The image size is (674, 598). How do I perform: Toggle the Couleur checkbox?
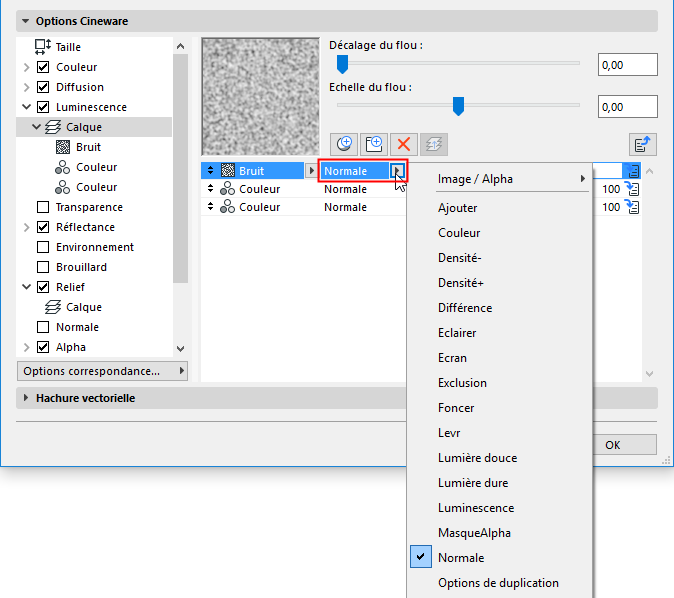click(43, 67)
